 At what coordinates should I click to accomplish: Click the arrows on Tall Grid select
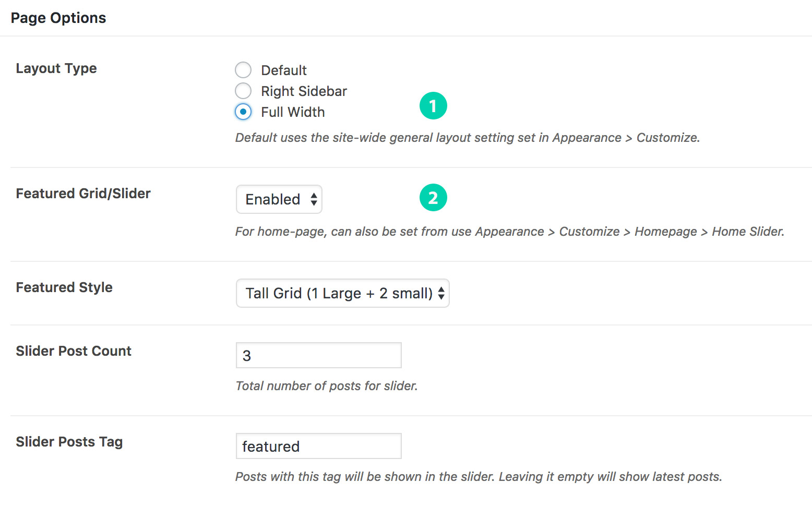coord(441,293)
